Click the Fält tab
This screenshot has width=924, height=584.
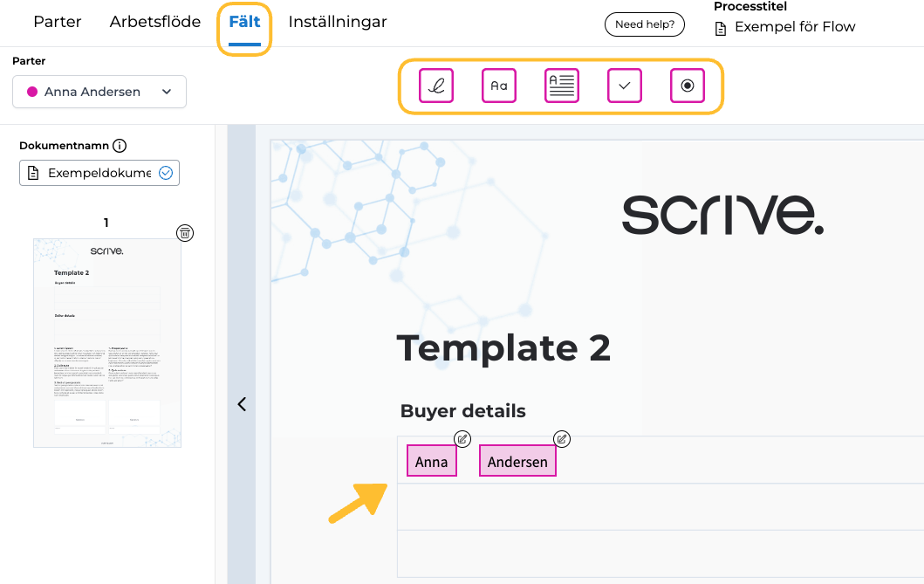[x=244, y=22]
